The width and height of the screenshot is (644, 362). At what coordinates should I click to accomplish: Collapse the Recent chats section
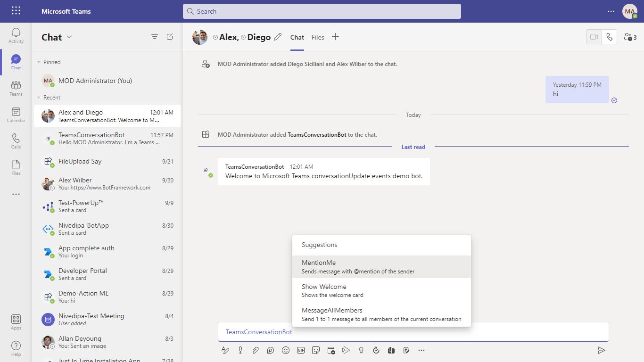point(39,98)
